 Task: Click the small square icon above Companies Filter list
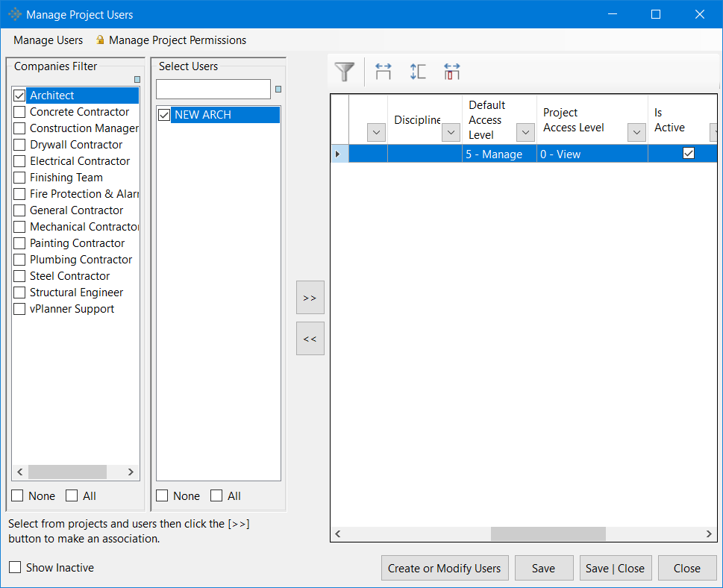coord(137,78)
